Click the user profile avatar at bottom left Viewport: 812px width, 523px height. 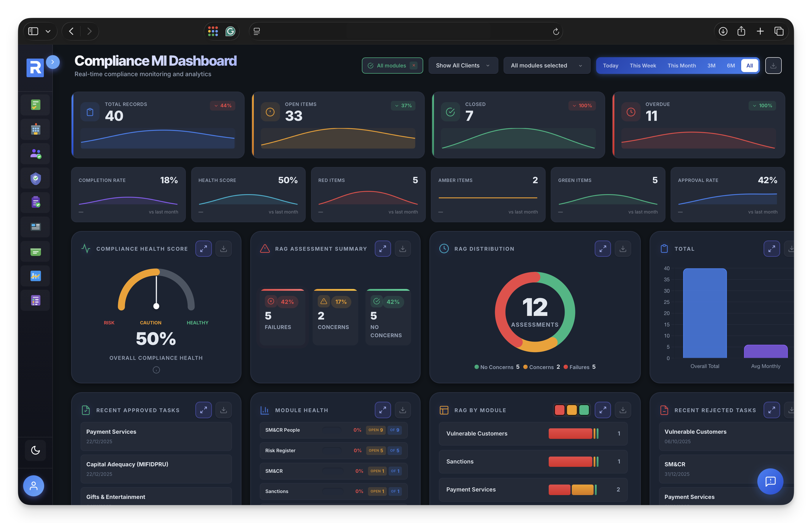(x=33, y=486)
